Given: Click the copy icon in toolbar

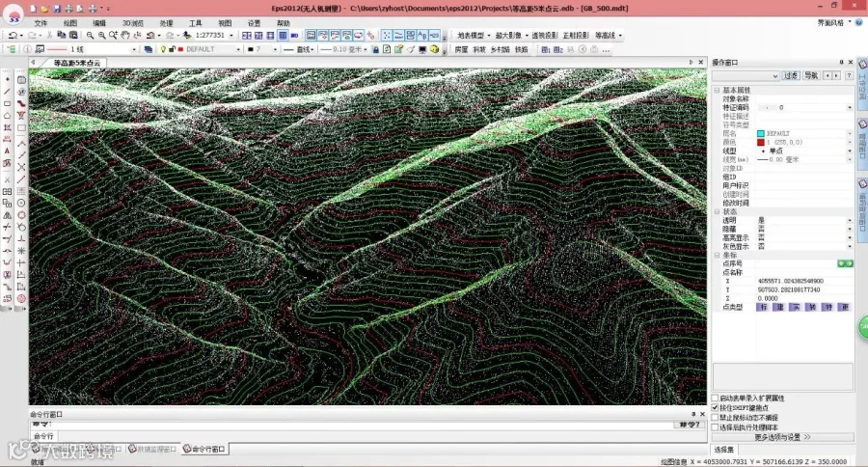Looking at the screenshot, I should (62, 35).
